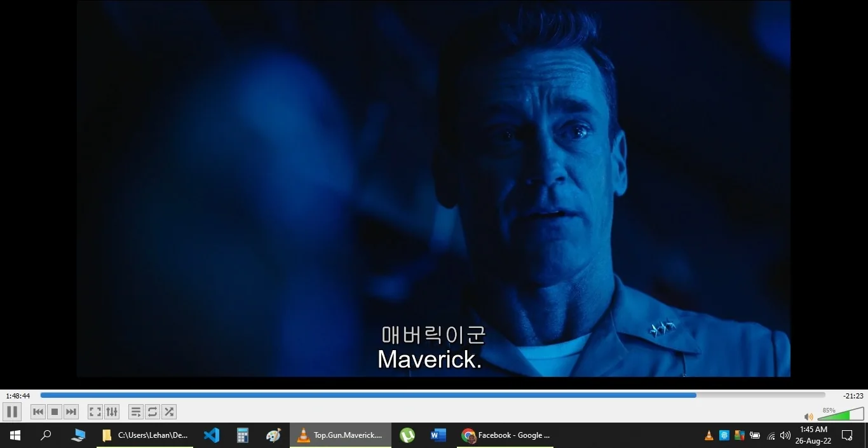Screen dimensions: 868x448
Task: Toggle random shuffle playback
Action: coord(169,412)
